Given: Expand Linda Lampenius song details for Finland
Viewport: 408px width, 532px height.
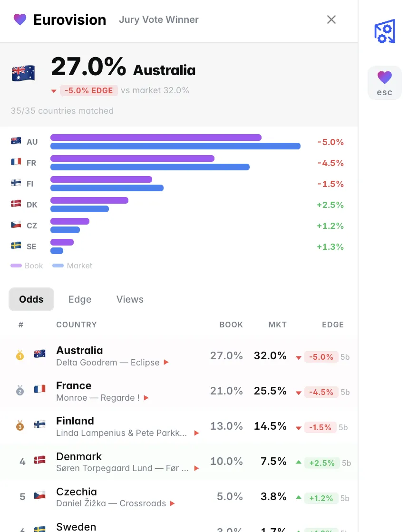Looking at the screenshot, I should [196, 433].
